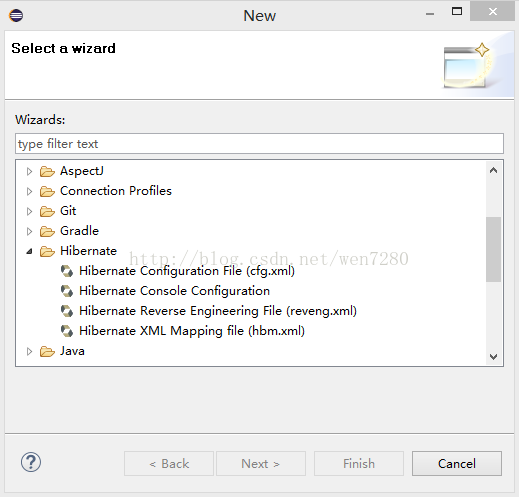Click the Git folder icon
Screen dimensions: 519x497
47,211
